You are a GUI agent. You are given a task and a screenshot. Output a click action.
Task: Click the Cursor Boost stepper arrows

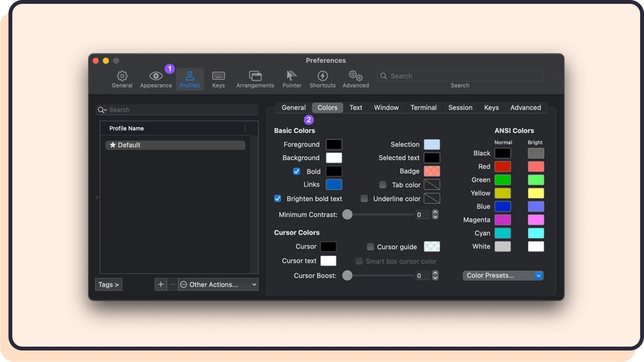coord(435,275)
